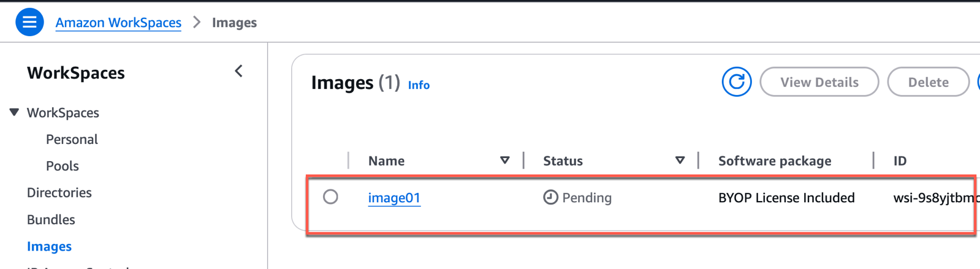Click the Delete button
Viewport: 980px width, 269px height.
(x=928, y=82)
